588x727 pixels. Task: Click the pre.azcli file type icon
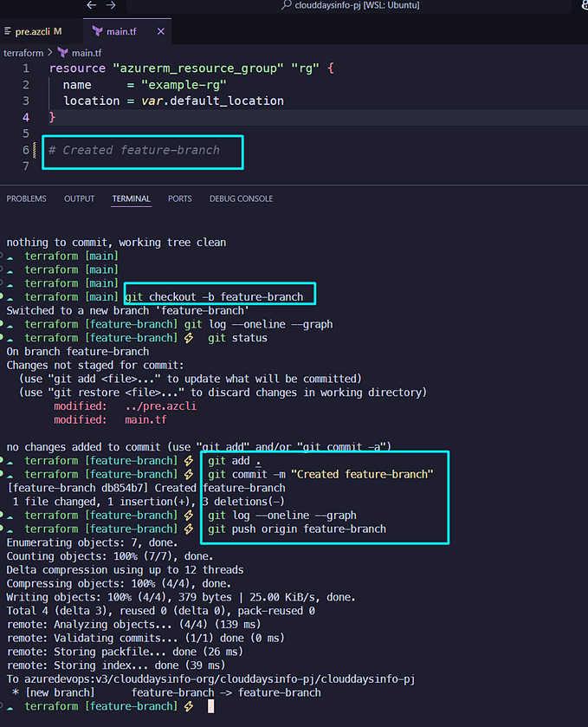(x=8, y=31)
